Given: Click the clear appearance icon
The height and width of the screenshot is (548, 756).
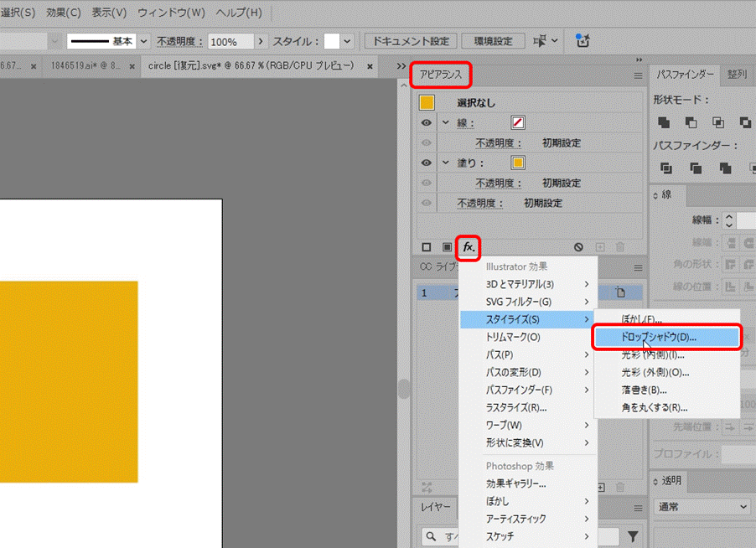Looking at the screenshot, I should (578, 246).
